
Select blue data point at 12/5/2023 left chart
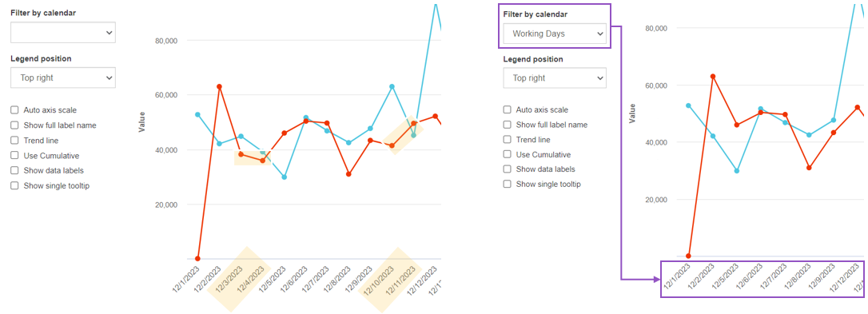284,177
